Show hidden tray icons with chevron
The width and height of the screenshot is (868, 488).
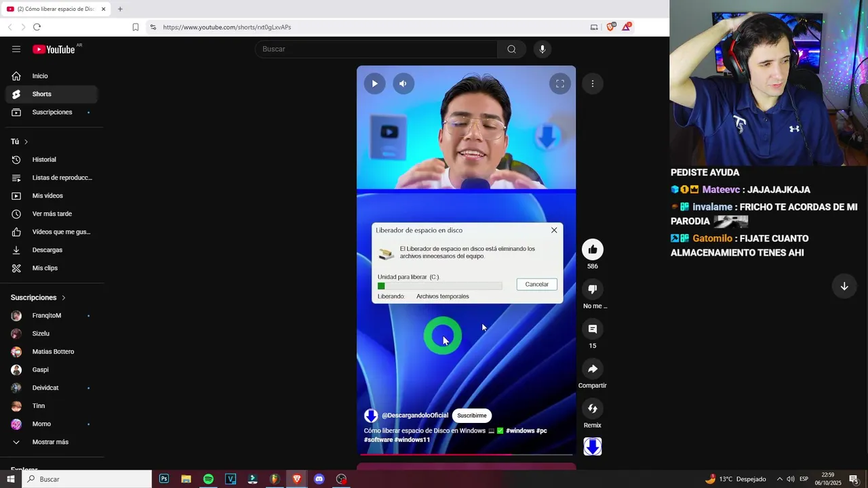click(x=779, y=479)
